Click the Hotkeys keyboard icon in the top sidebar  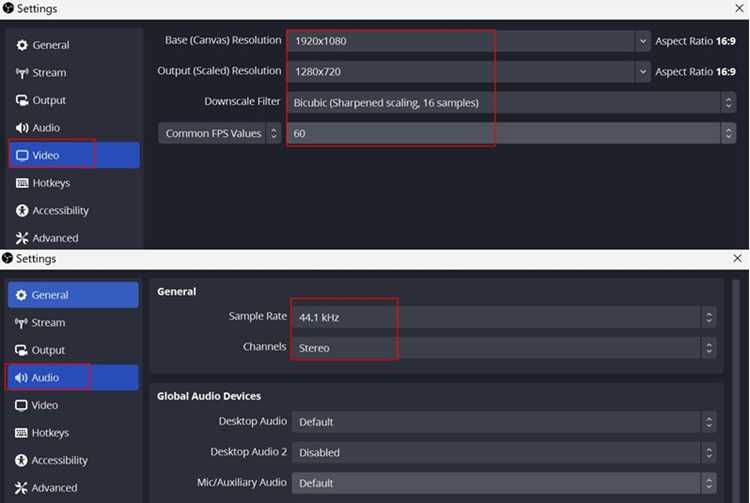click(22, 183)
